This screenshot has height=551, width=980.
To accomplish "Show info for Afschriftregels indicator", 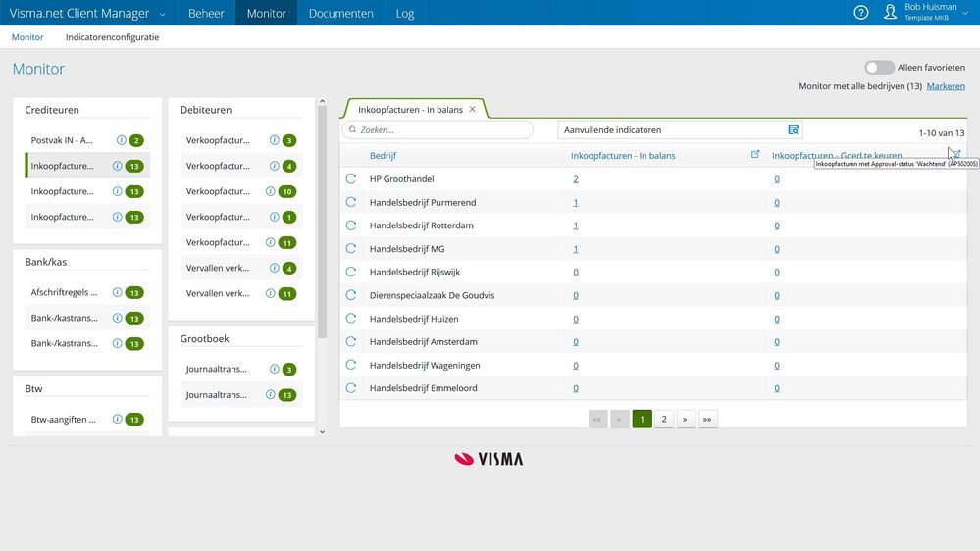I will [117, 292].
